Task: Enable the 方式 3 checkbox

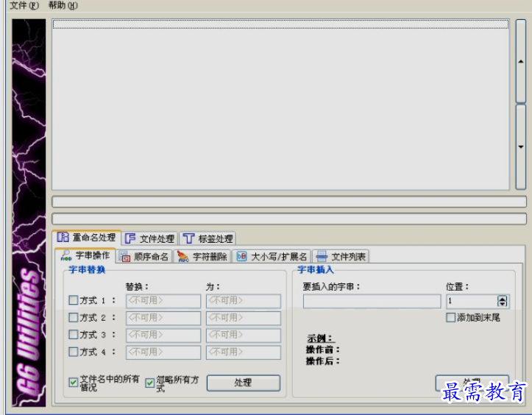Action: coord(74,335)
